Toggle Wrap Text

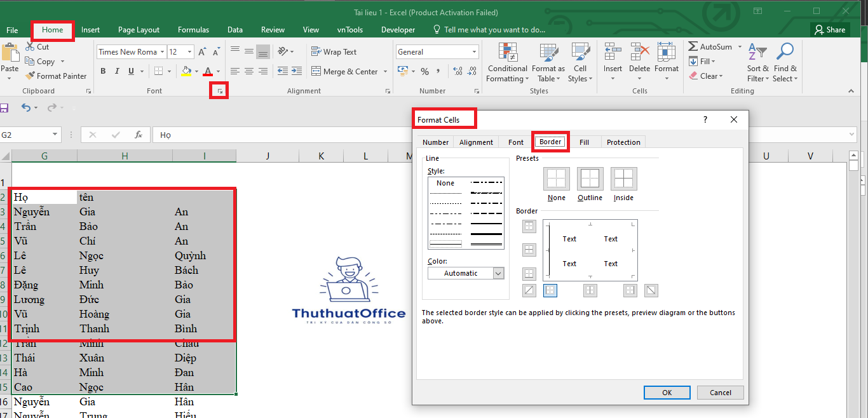(334, 52)
